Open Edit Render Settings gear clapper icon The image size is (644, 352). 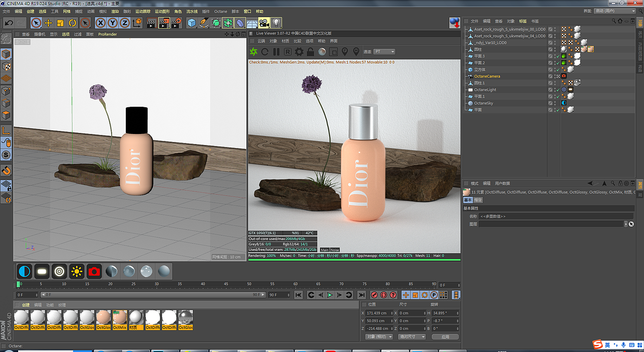176,23
